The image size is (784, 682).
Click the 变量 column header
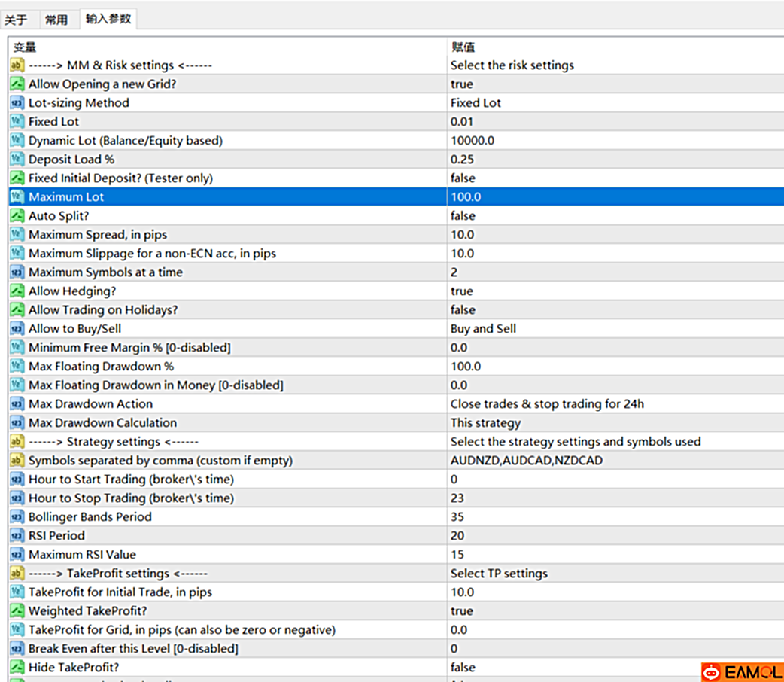click(x=25, y=47)
